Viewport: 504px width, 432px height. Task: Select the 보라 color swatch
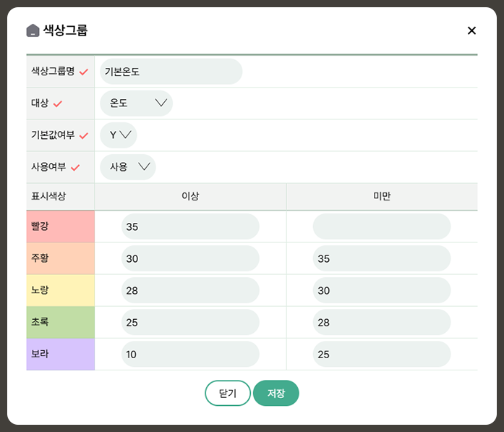point(60,354)
